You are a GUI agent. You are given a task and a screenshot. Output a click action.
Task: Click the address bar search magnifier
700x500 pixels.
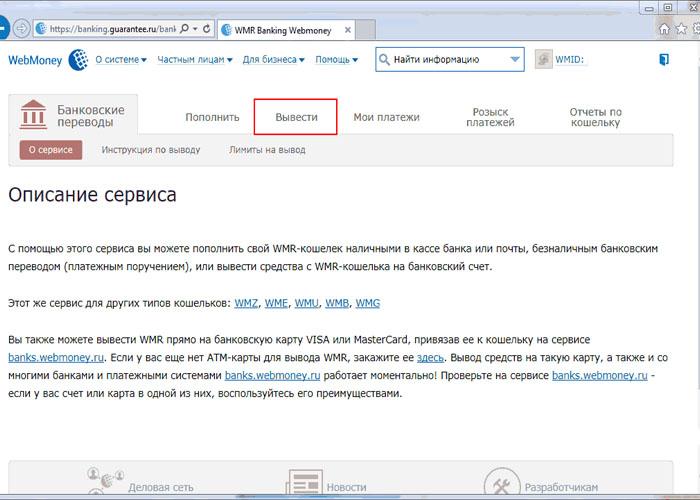[x=184, y=29]
